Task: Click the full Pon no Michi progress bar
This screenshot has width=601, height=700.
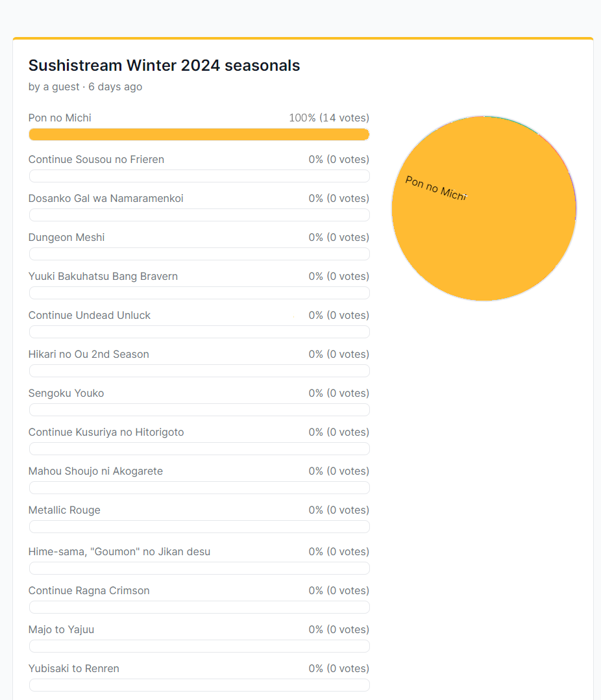Action: [199, 134]
